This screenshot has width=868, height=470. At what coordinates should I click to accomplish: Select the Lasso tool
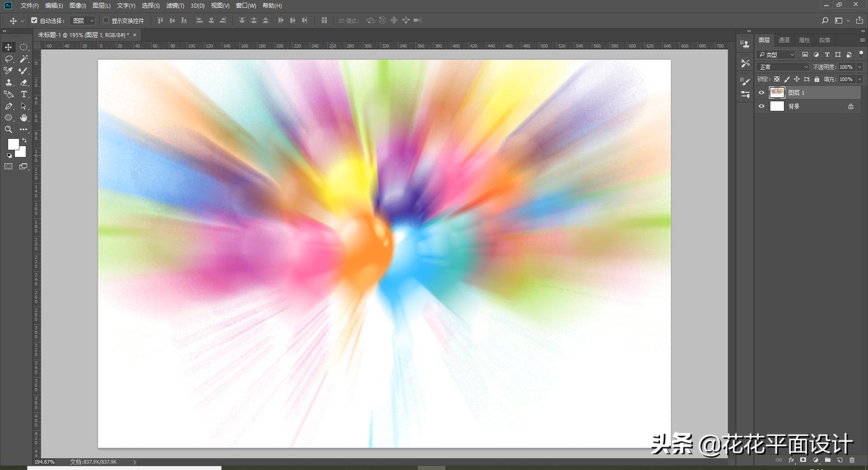[x=9, y=59]
